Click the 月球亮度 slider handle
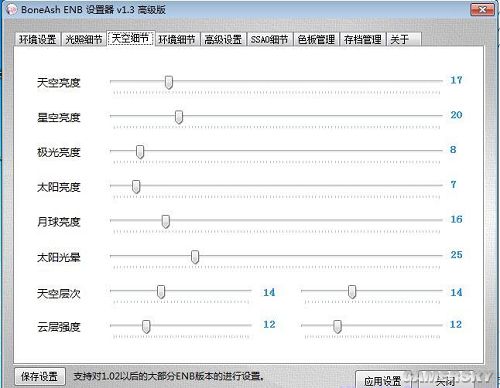 [x=166, y=222]
